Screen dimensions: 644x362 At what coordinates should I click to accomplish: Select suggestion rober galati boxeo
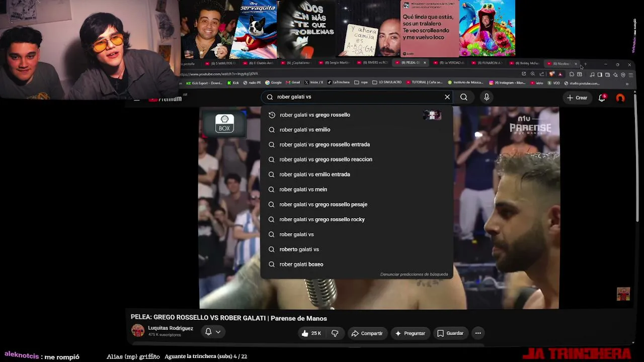tap(357, 264)
